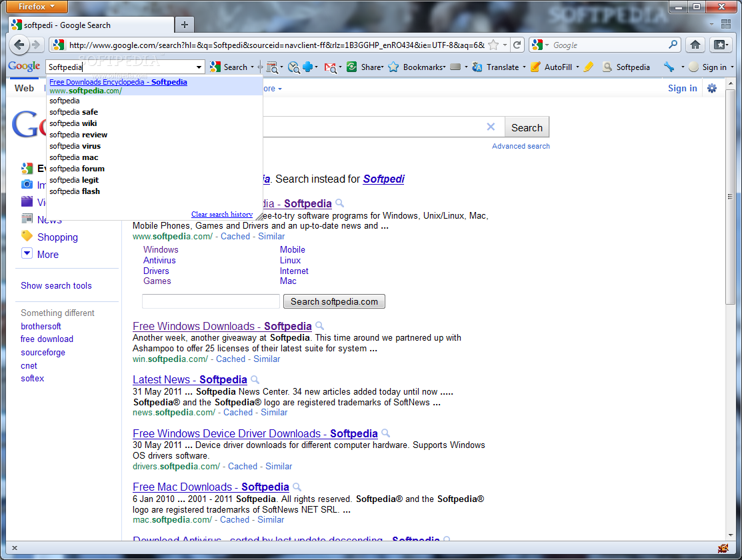Open a new tab with plus button
The height and width of the screenshot is (560, 742).
(185, 25)
